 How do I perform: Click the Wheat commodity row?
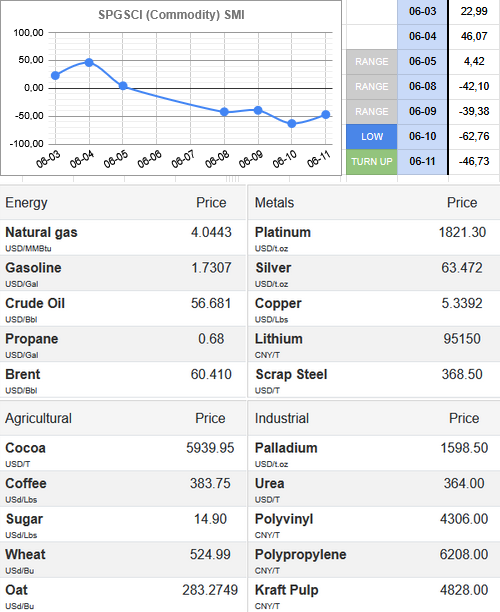tap(123, 560)
